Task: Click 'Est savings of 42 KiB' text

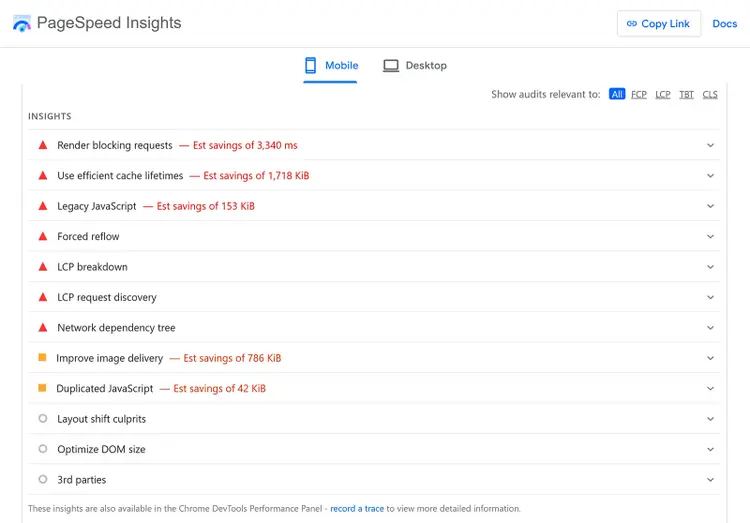Action: 219,388
